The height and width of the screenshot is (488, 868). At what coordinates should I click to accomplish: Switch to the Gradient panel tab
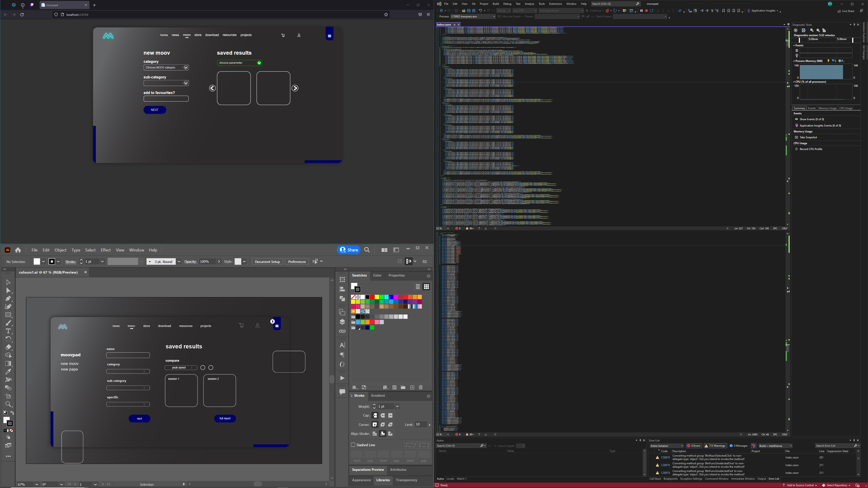[x=378, y=396]
